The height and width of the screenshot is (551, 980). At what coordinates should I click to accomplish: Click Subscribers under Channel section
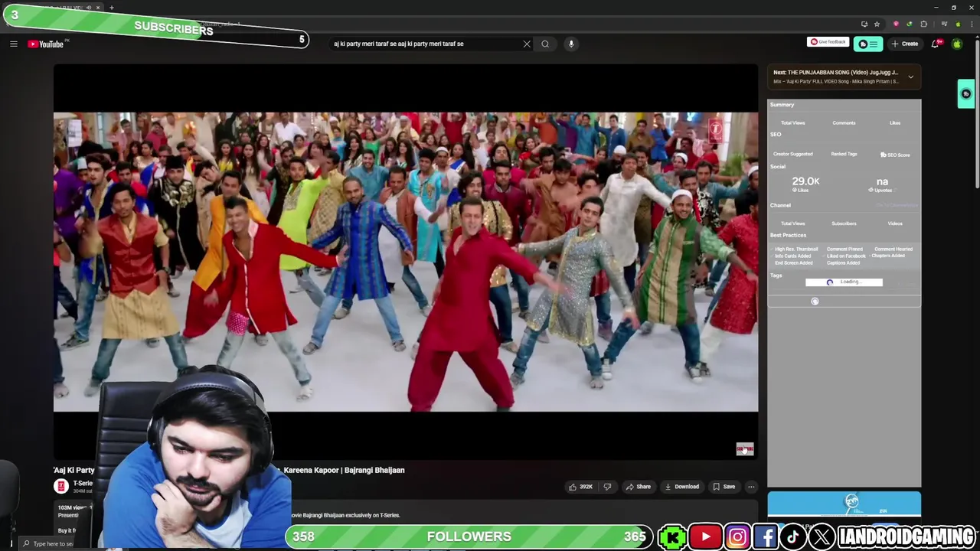pos(844,223)
